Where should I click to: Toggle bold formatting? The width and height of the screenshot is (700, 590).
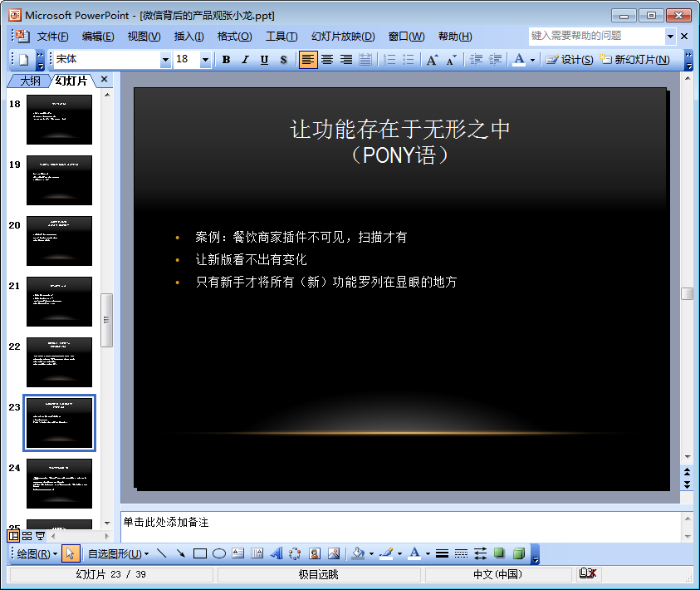[227, 59]
